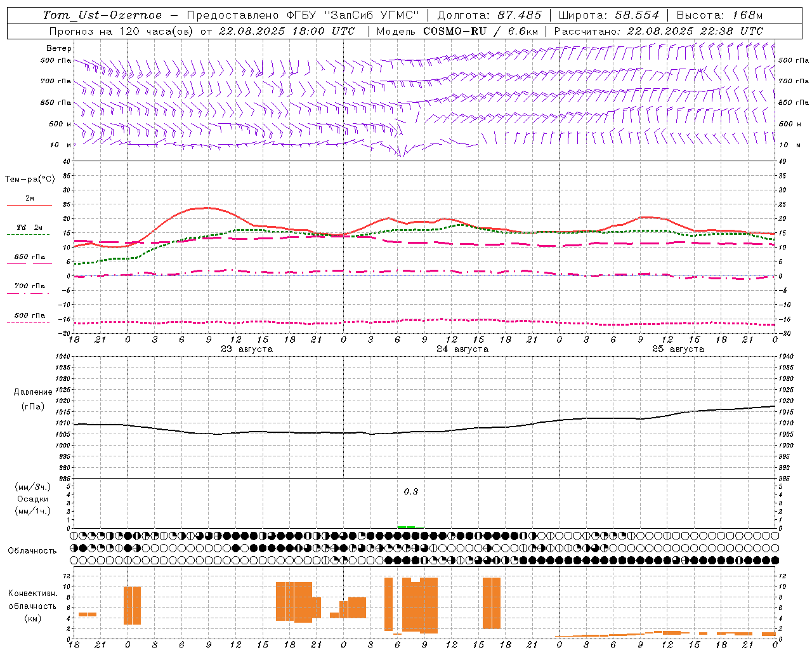Click the '23 августа' date label
This screenshot has width=812, height=650.
click(x=247, y=349)
